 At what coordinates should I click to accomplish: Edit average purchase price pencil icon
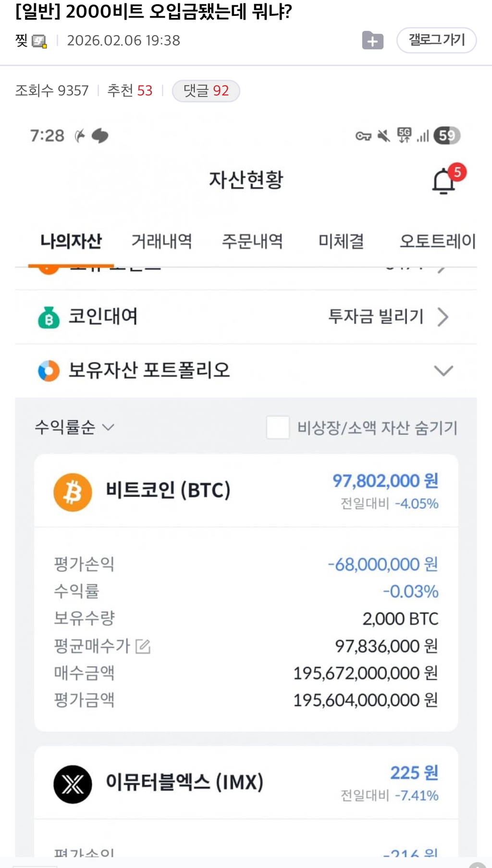click(x=143, y=646)
